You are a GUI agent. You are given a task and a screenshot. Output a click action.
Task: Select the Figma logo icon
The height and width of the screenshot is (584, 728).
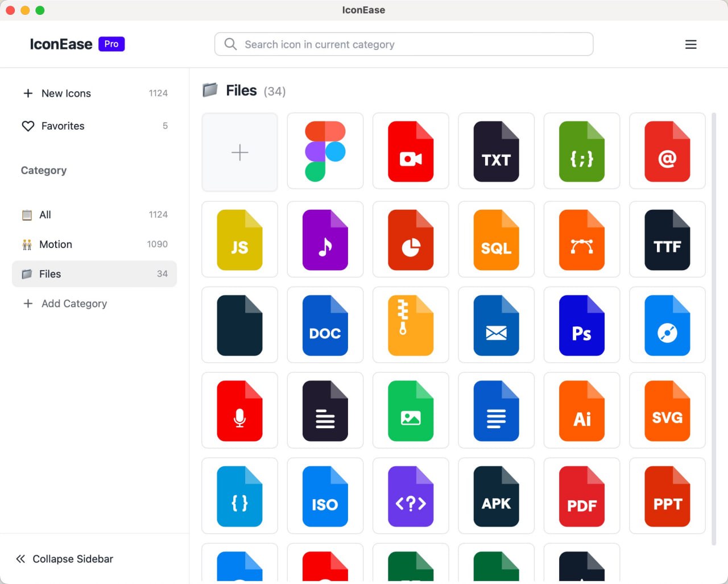(x=325, y=151)
